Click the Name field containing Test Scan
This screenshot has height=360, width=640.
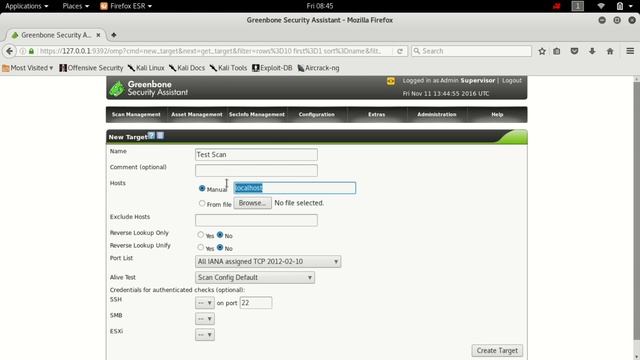point(256,155)
